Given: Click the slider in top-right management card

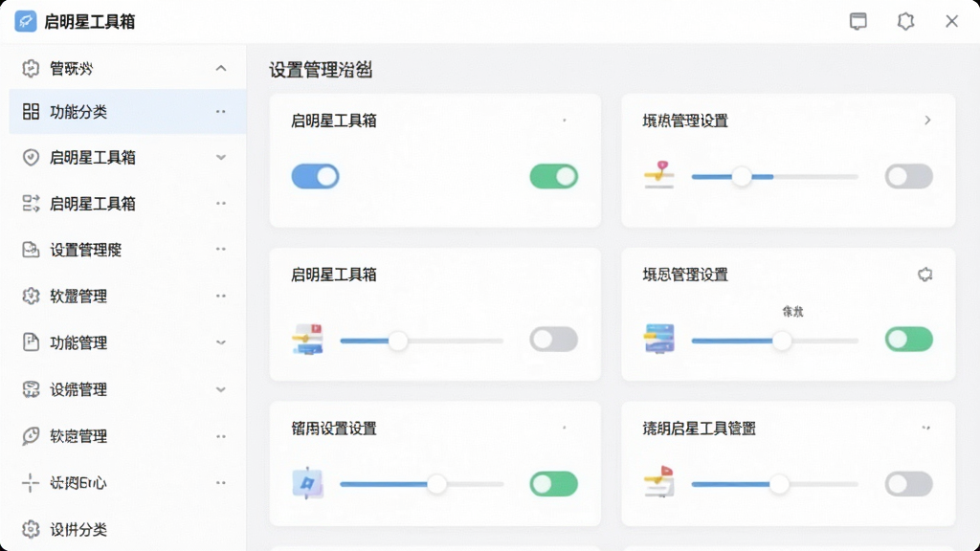Looking at the screenshot, I should (775, 177).
